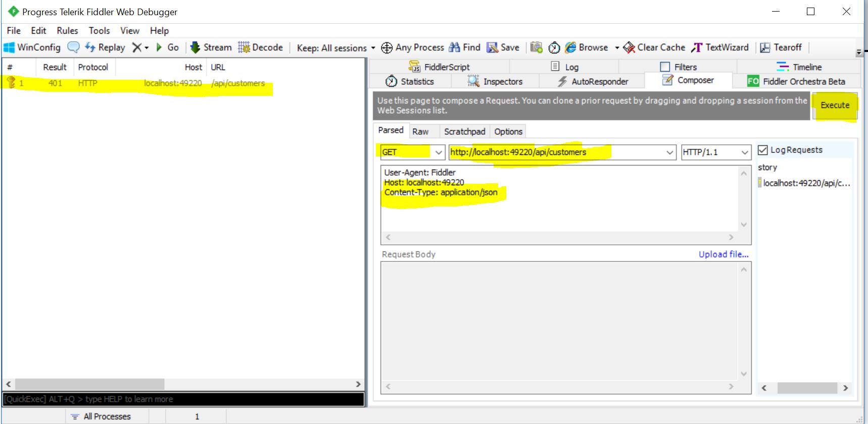This screenshot has height=424, width=868.
Task: Open the composer Options tab
Action: click(x=508, y=131)
